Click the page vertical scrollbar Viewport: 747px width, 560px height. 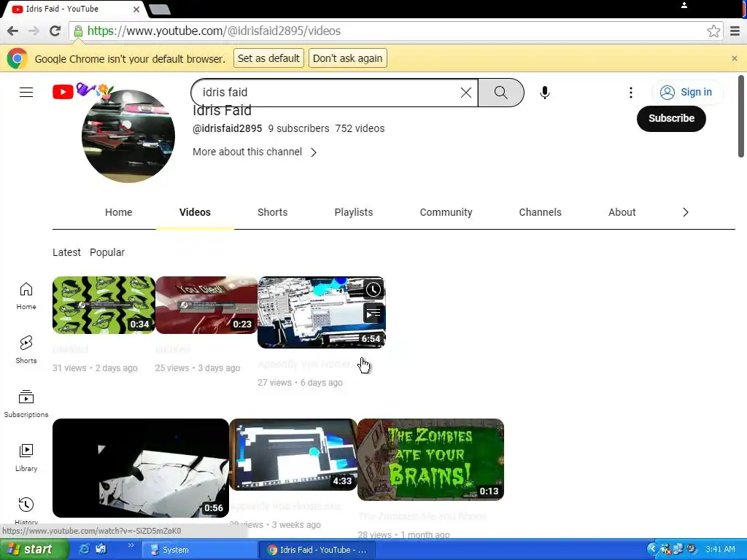pyautogui.click(x=741, y=116)
